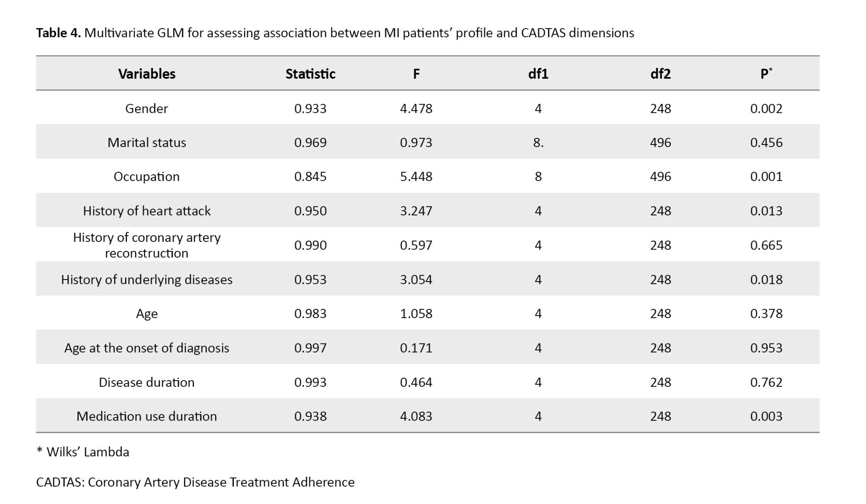Image resolution: width=866 pixels, height=504 pixels.
Task: Click the History of heart attack label
Action: point(147,211)
